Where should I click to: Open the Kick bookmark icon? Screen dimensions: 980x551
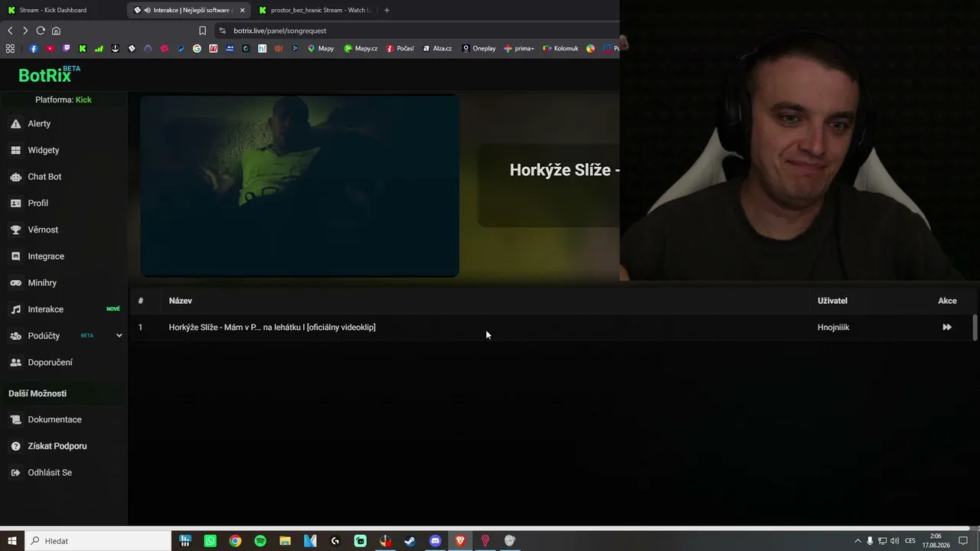(83, 48)
